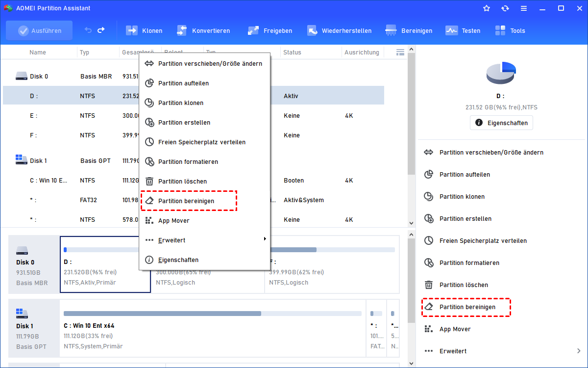This screenshot has height=368, width=588.
Task: Sort by the Status column header
Action: pos(292,53)
